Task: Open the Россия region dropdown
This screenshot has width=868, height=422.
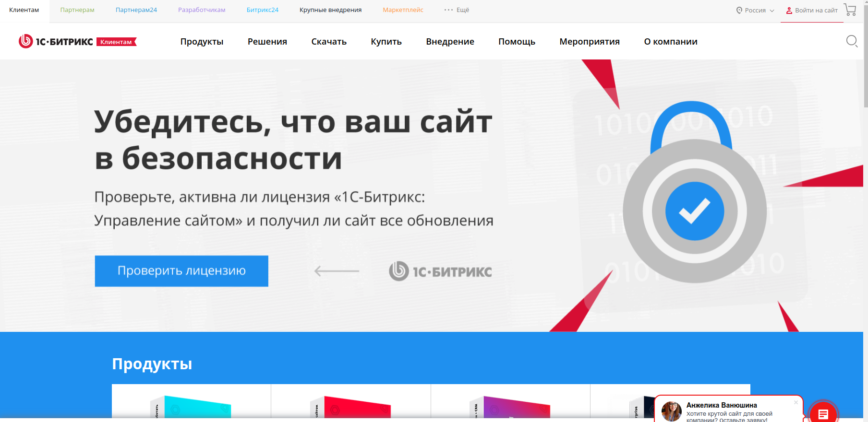Action: click(755, 10)
